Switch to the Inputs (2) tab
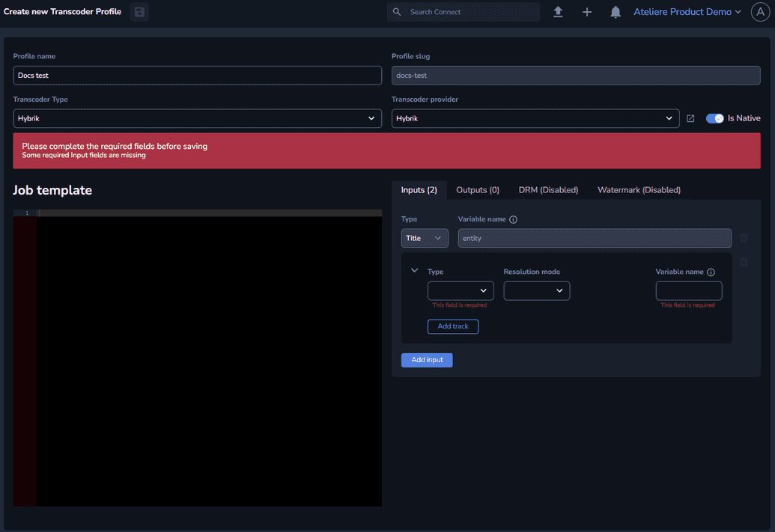 point(419,190)
